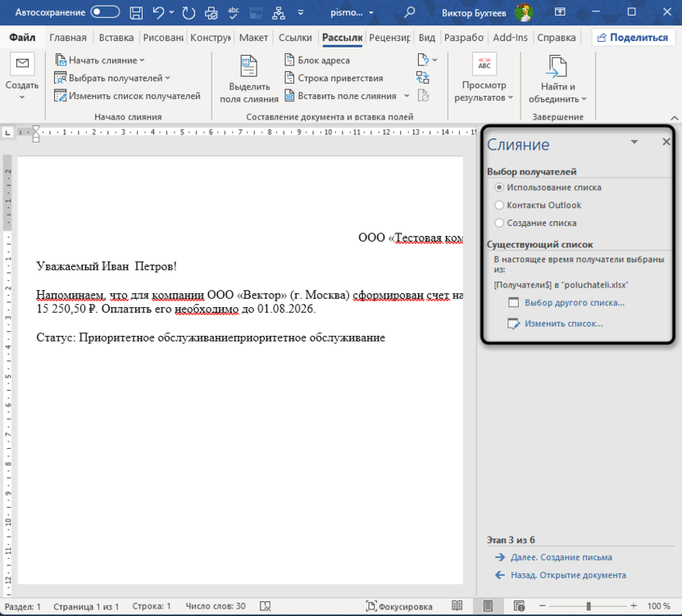Screen dimensions: 682x616
Task: Open the Вставить поле слияния dropdown arrow
Action: pyautogui.click(x=407, y=96)
